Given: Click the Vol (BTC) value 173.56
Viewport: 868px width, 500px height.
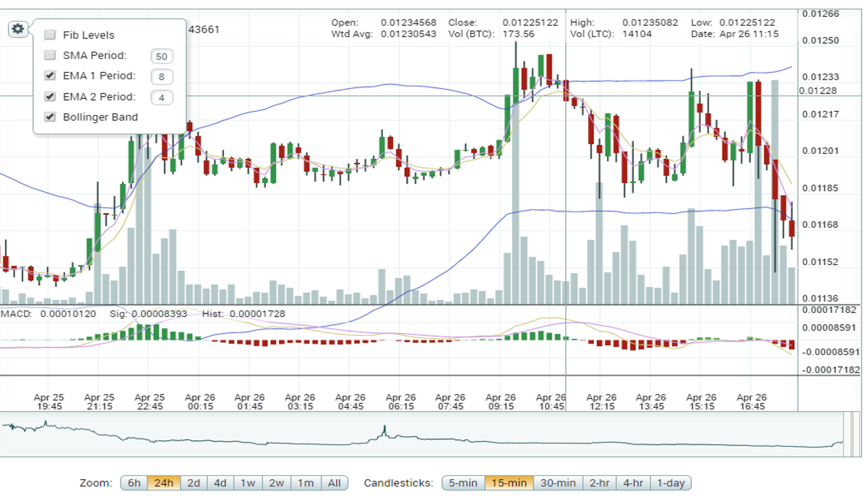Looking at the screenshot, I should click(518, 34).
